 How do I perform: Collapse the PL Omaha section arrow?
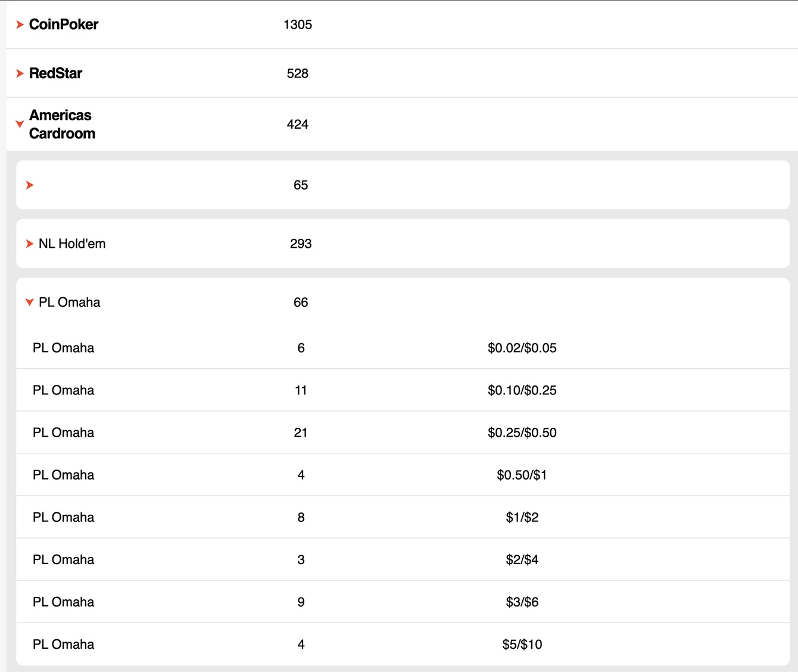tap(30, 302)
